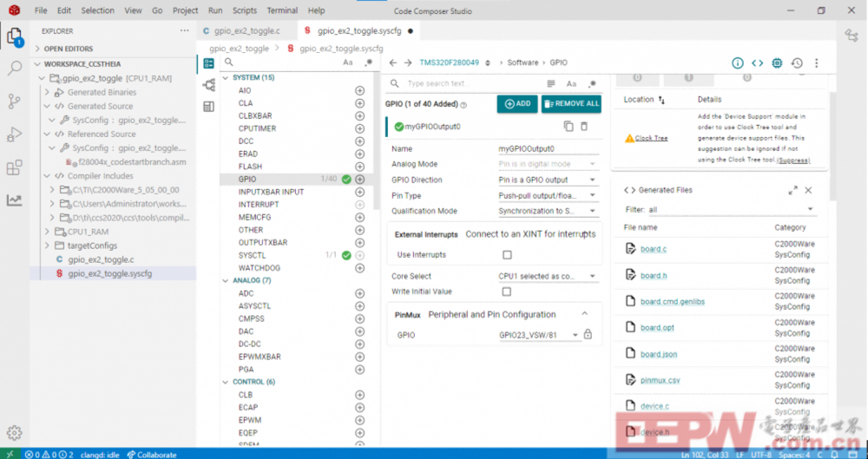868x459 pixels.
Task: Collapse the ANALOG (7) module group
Action: [x=226, y=281]
